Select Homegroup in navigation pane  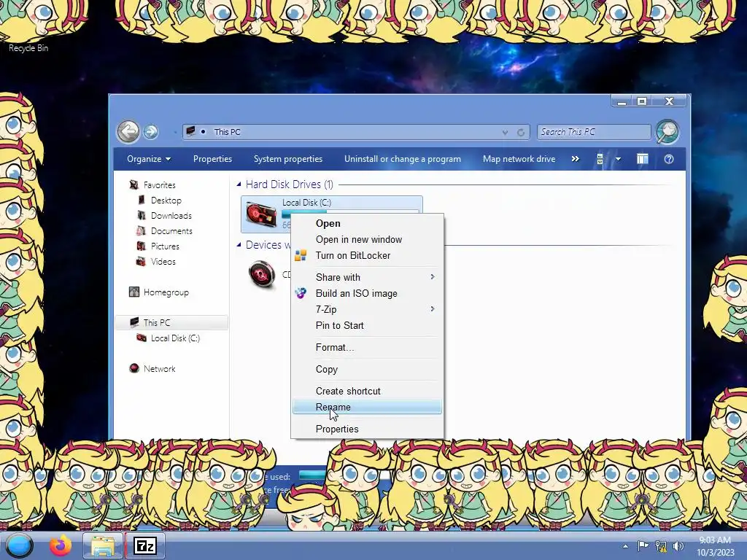tap(166, 292)
